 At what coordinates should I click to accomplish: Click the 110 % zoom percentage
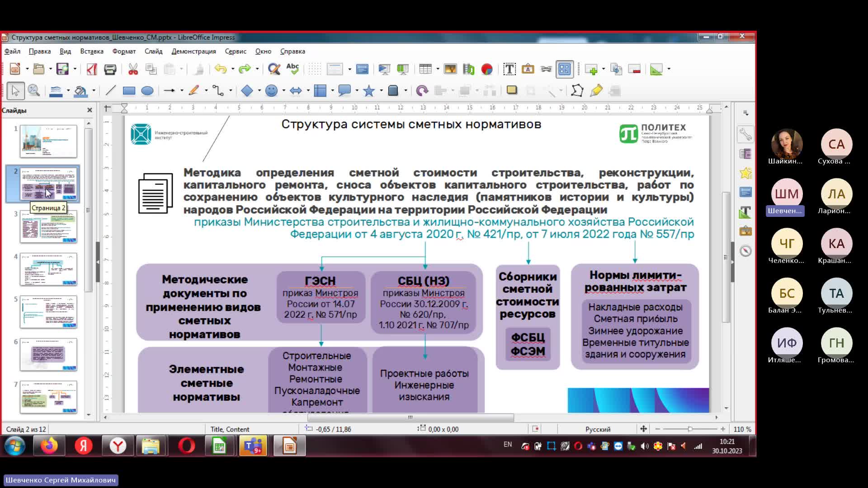742,429
